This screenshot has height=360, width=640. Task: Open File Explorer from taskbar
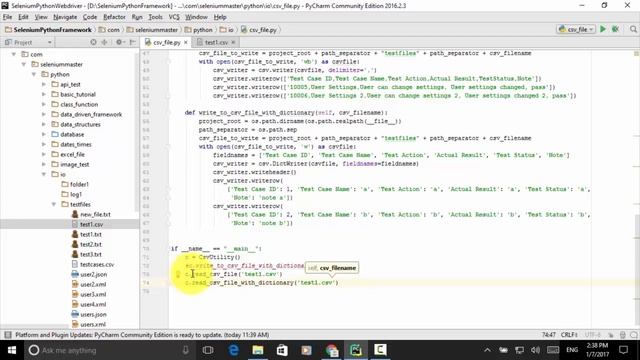pos(258,350)
